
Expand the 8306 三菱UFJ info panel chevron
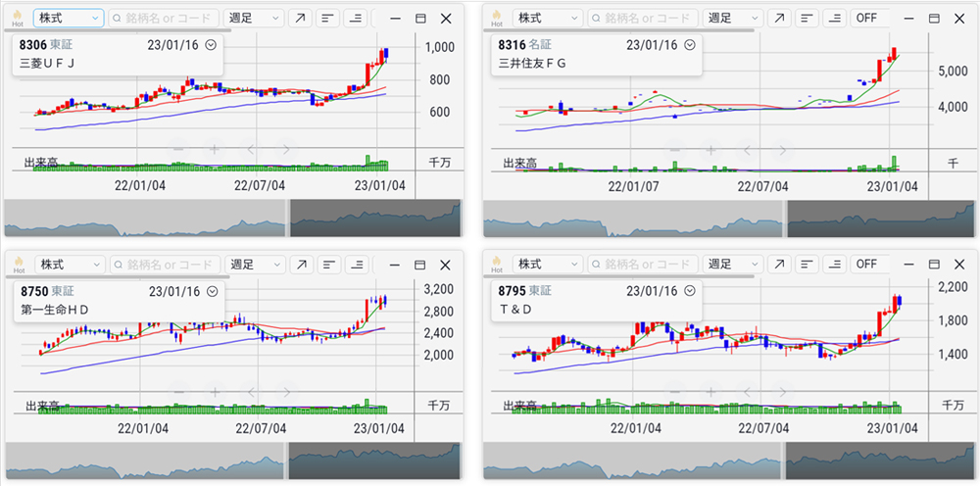click(x=211, y=44)
